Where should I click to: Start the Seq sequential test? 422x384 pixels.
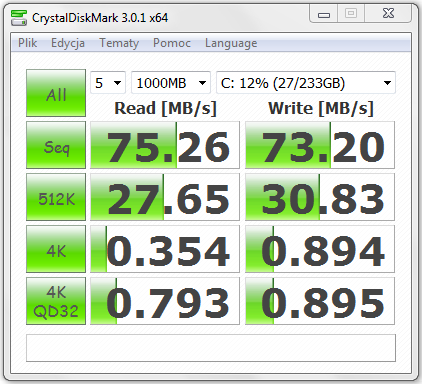[56, 145]
